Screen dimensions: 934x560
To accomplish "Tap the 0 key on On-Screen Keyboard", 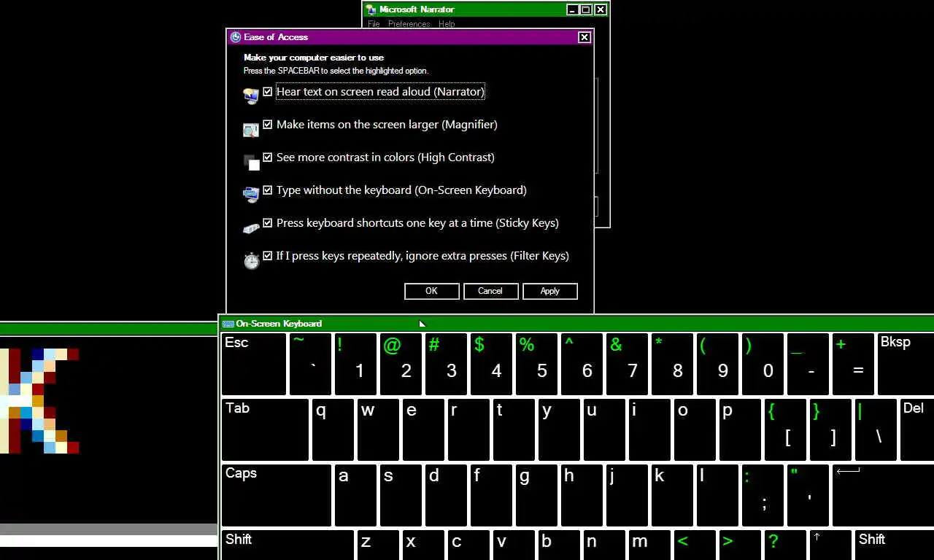I will (x=763, y=364).
